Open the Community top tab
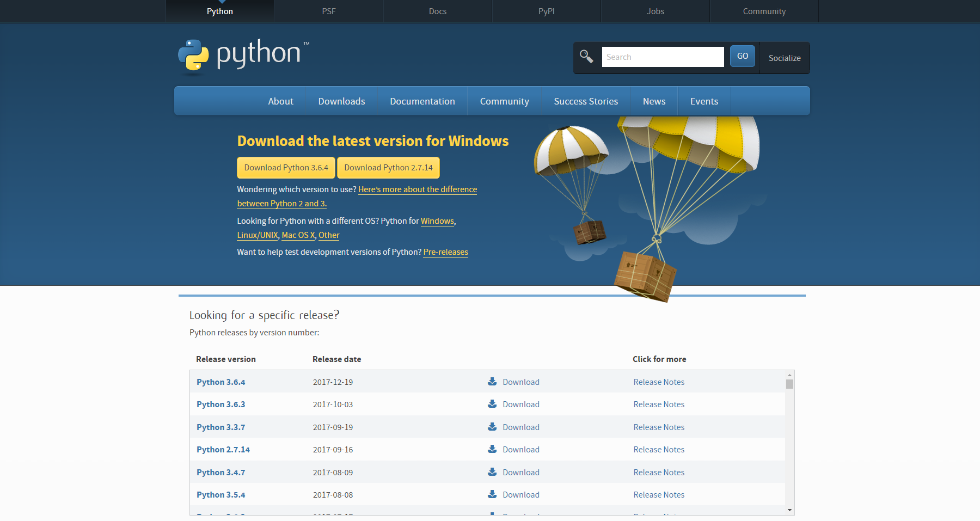The height and width of the screenshot is (521, 980). (x=764, y=11)
